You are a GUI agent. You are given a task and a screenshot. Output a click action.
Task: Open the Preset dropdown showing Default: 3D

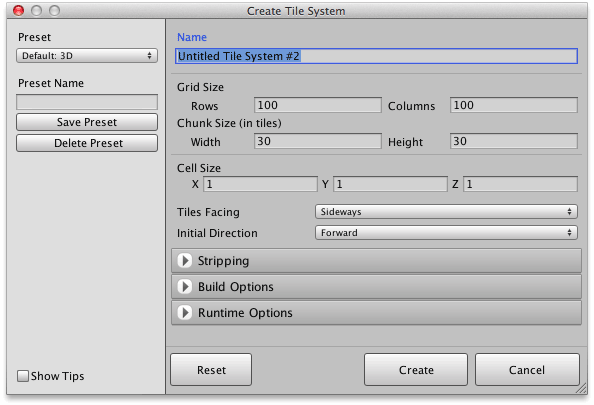pos(87,56)
